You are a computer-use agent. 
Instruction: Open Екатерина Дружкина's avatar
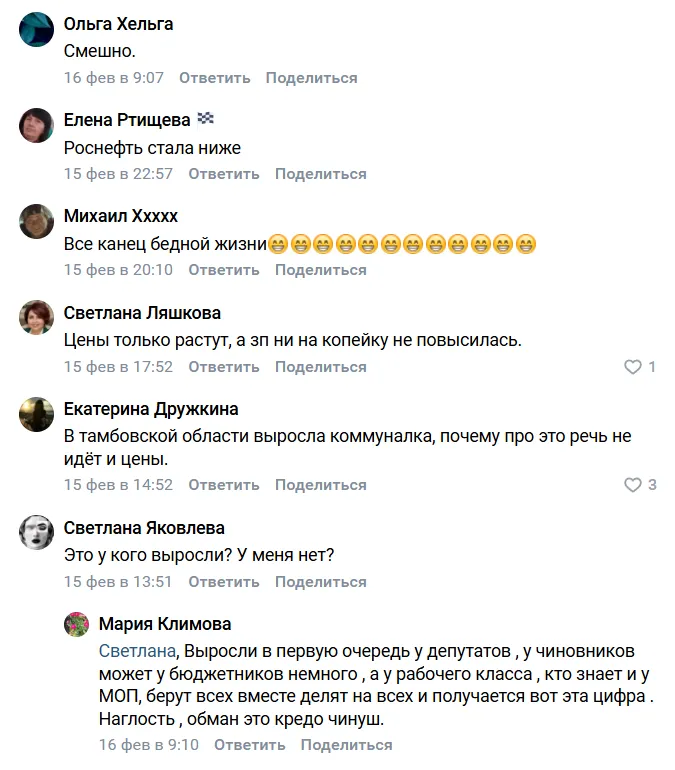pos(37,415)
